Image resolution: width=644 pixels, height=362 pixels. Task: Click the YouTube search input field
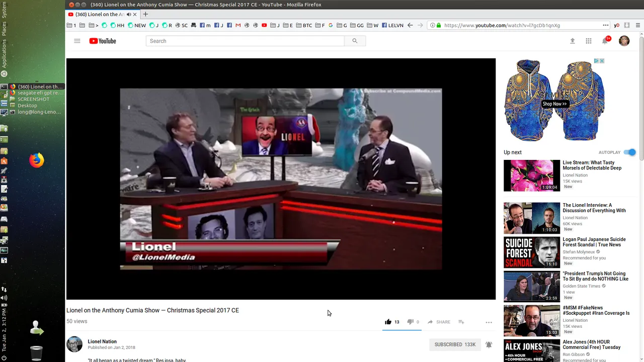[245, 41]
